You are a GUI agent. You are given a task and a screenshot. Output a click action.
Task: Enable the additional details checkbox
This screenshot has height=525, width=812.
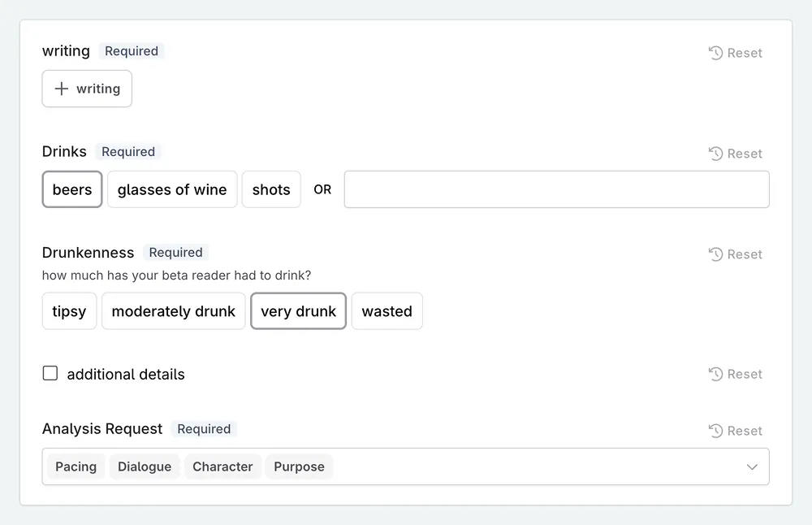[x=50, y=373]
